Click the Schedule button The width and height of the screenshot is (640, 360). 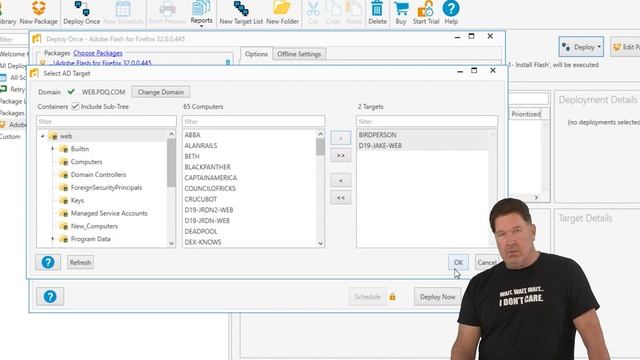(x=367, y=297)
